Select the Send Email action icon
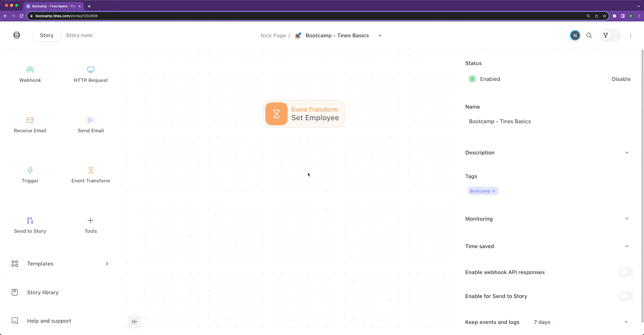 pyautogui.click(x=91, y=120)
